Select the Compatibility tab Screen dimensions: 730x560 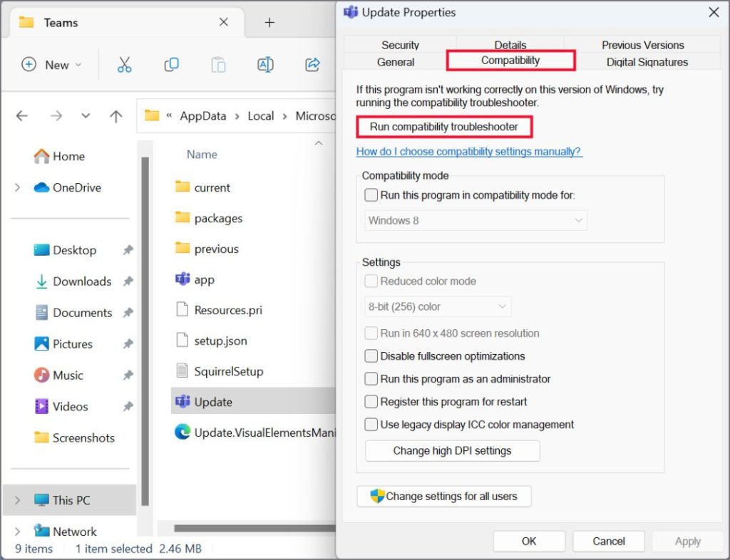[510, 61]
